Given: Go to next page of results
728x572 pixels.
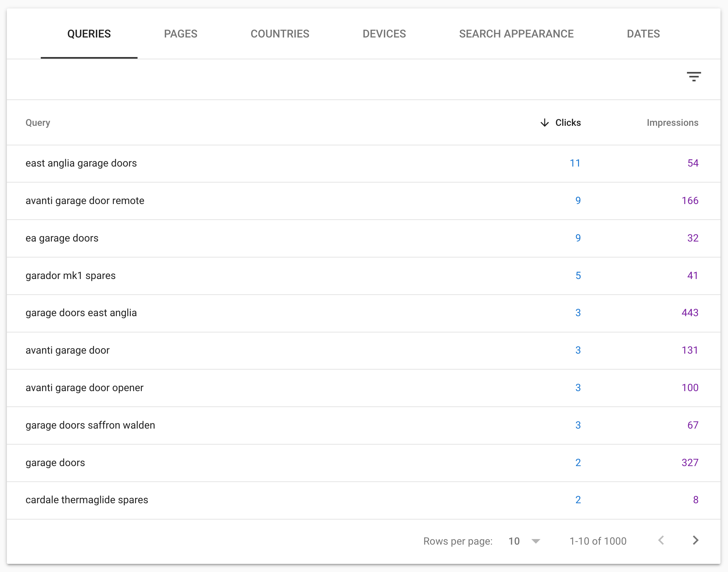Looking at the screenshot, I should click(695, 540).
